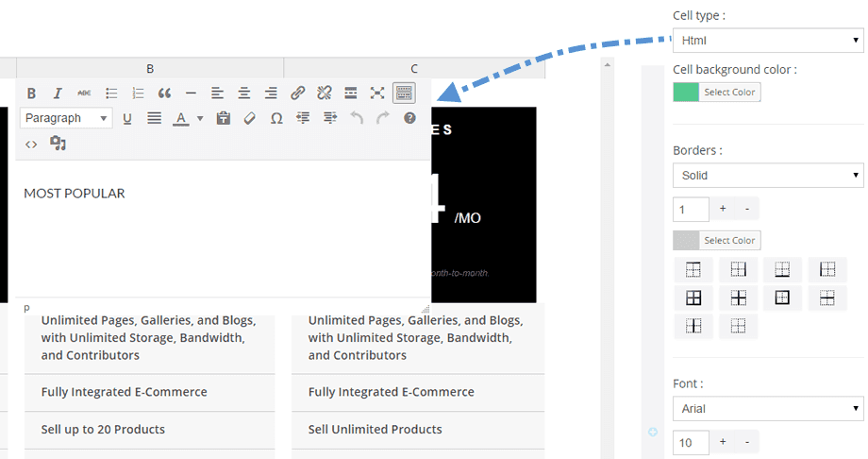The height and width of the screenshot is (459, 868).
Task: Expand the Borders style Solid dropdown
Action: [x=767, y=176]
